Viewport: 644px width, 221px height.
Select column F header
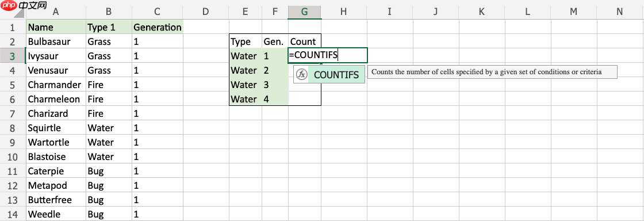coord(275,12)
